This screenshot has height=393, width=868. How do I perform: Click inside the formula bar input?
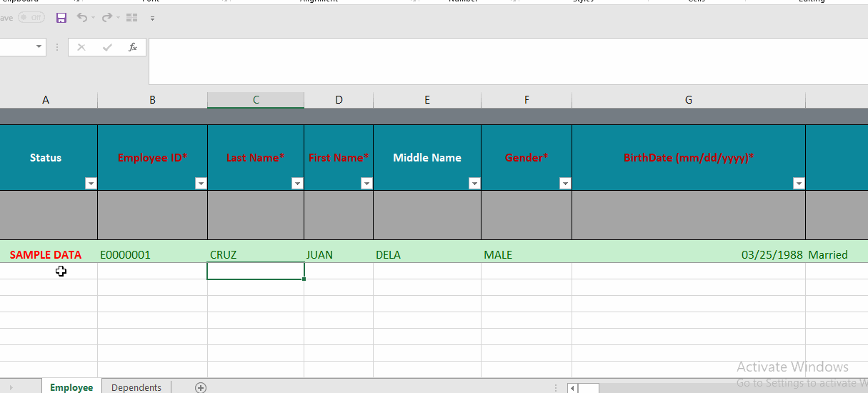(x=508, y=61)
